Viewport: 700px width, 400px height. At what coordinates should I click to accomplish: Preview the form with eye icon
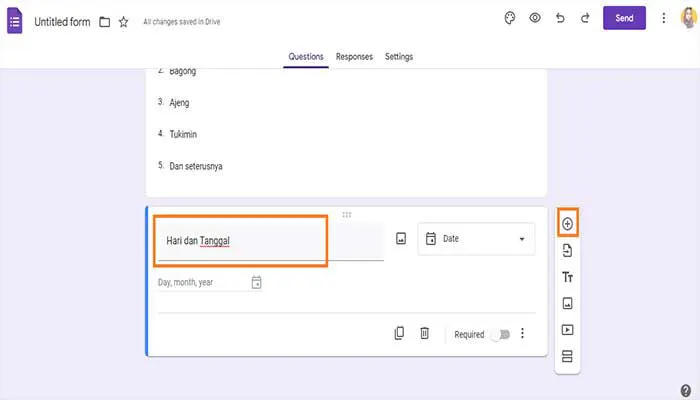(535, 18)
